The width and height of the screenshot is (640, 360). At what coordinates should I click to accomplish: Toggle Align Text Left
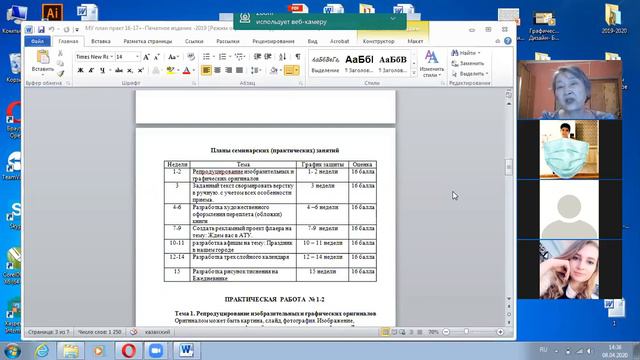[x=207, y=70]
